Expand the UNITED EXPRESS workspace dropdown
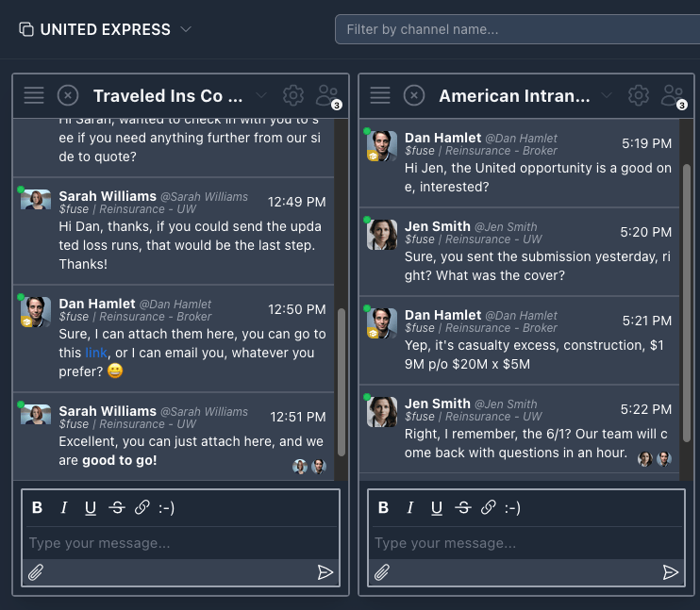 186,29
